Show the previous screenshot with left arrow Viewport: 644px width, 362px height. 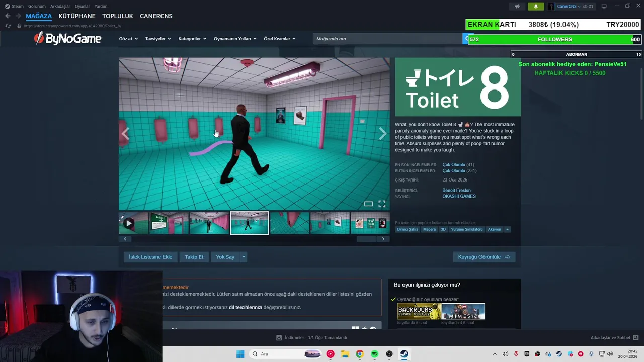click(x=125, y=134)
